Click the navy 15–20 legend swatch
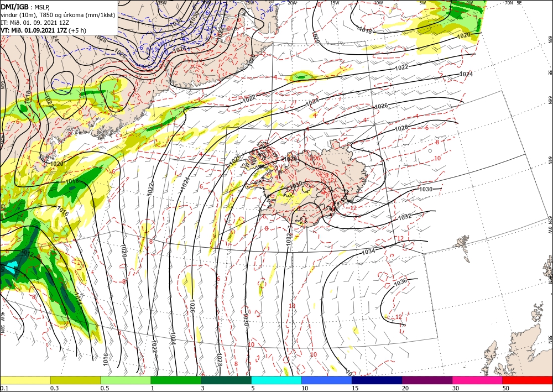Screen dimensions: 553x392 [x=377, y=380]
